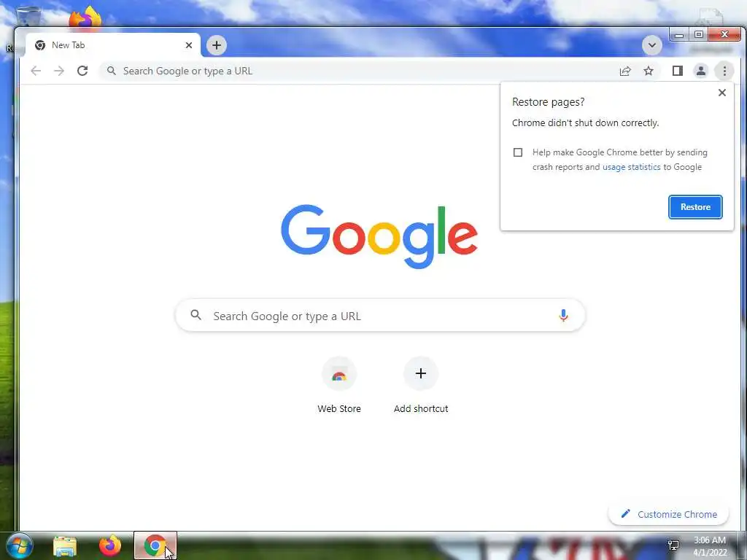Select the New Tab tab
This screenshot has width=747, height=560.
[113, 45]
